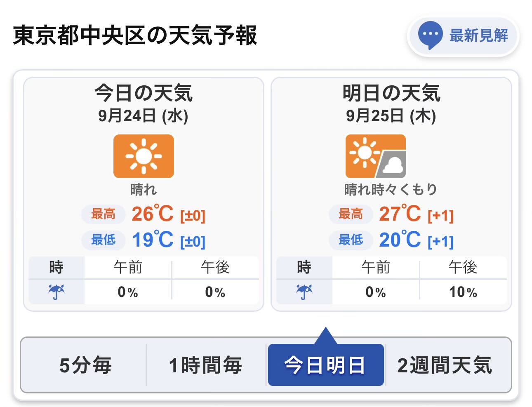Click the speech bubble icon beside 最新見解
The width and height of the screenshot is (532, 407).
click(x=430, y=35)
